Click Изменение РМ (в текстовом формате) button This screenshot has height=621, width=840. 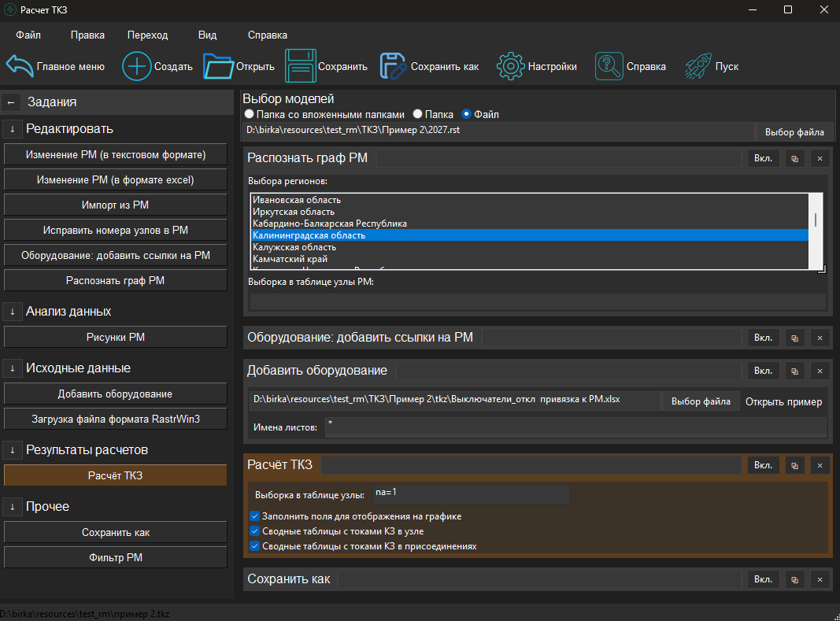(x=116, y=155)
